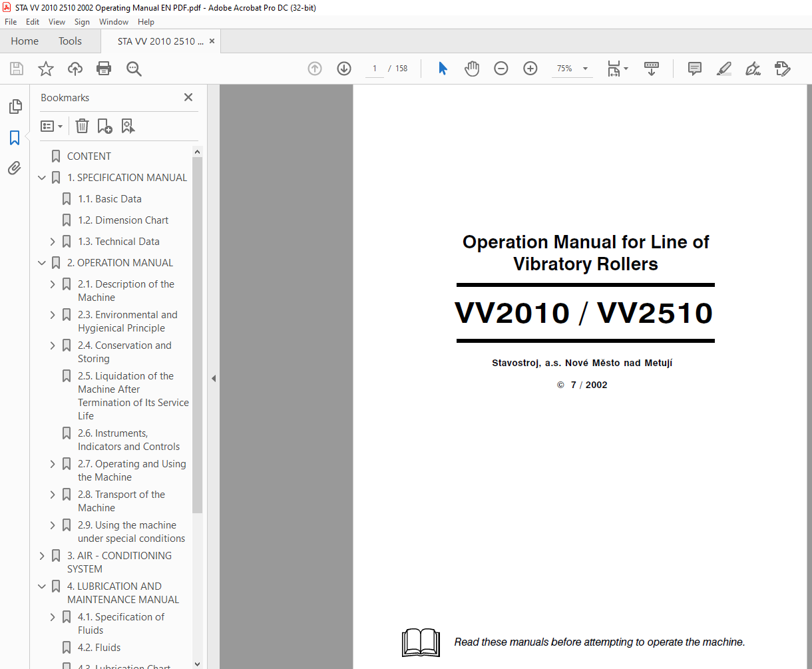Select the Highlight text tool

(x=724, y=69)
